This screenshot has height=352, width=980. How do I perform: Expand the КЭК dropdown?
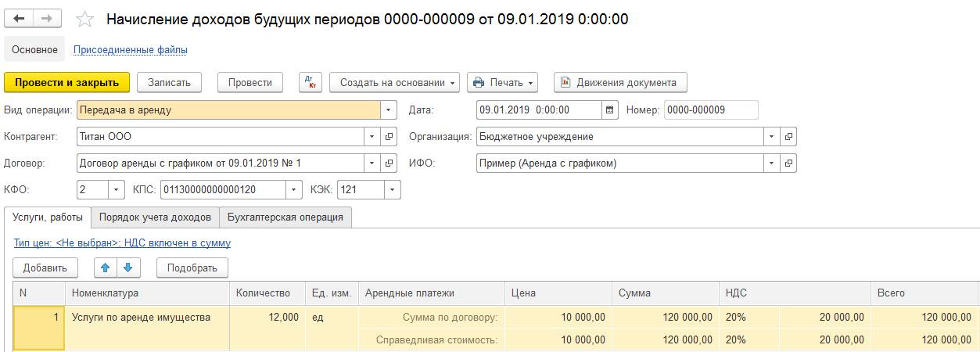click(391, 190)
